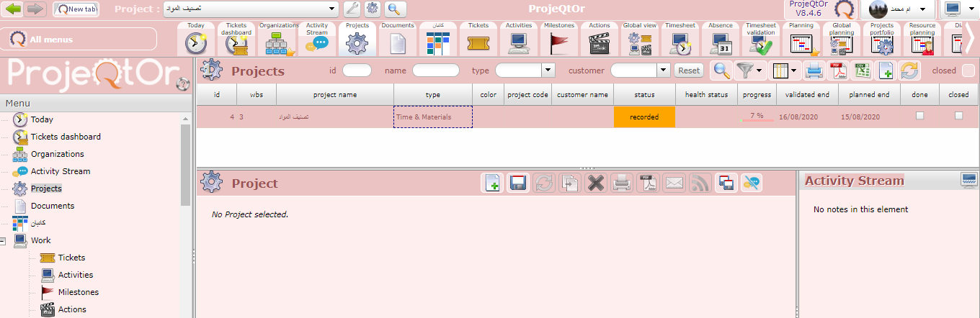Toggle the closed checkbox in filter bar
This screenshot has width=980, height=318.
(x=968, y=71)
